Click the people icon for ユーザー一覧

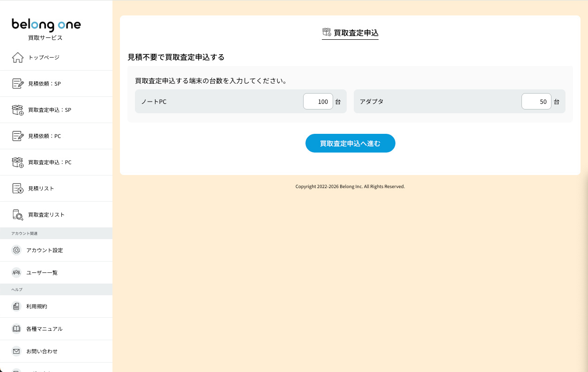(x=16, y=273)
